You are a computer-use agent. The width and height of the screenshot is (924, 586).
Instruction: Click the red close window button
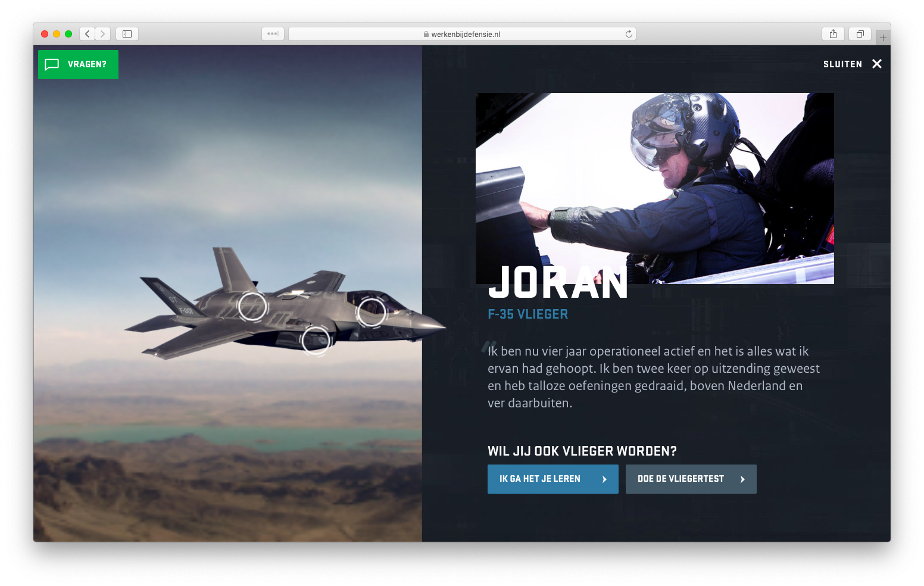pos(45,34)
